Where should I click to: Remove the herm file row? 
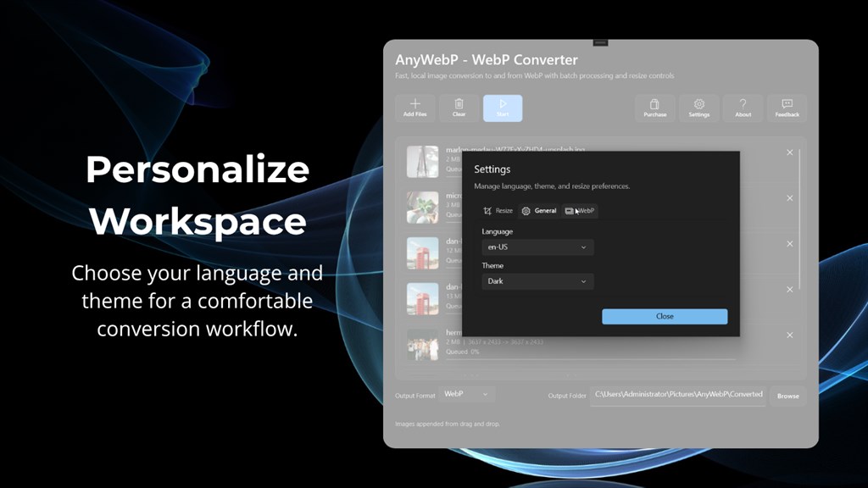790,335
